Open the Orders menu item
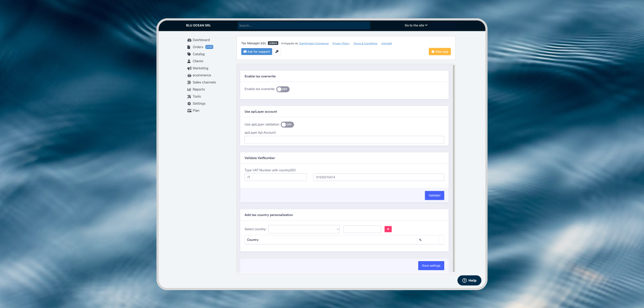This screenshot has height=308, width=644. point(198,47)
